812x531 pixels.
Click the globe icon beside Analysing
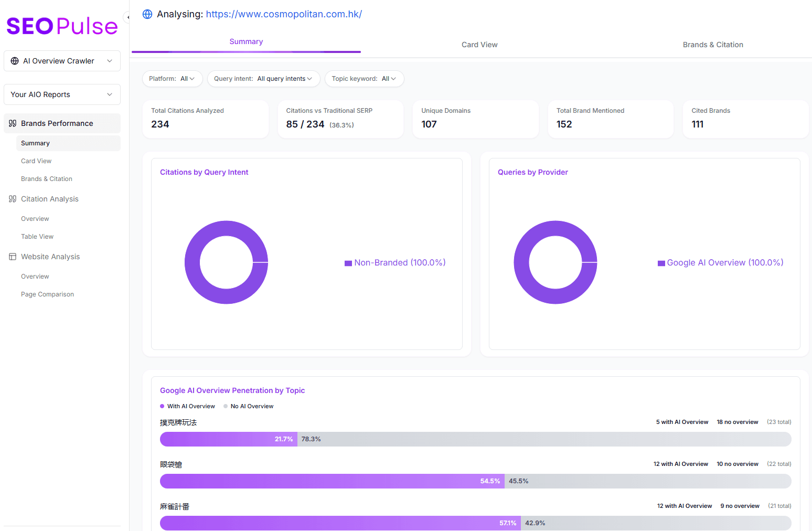coord(147,14)
